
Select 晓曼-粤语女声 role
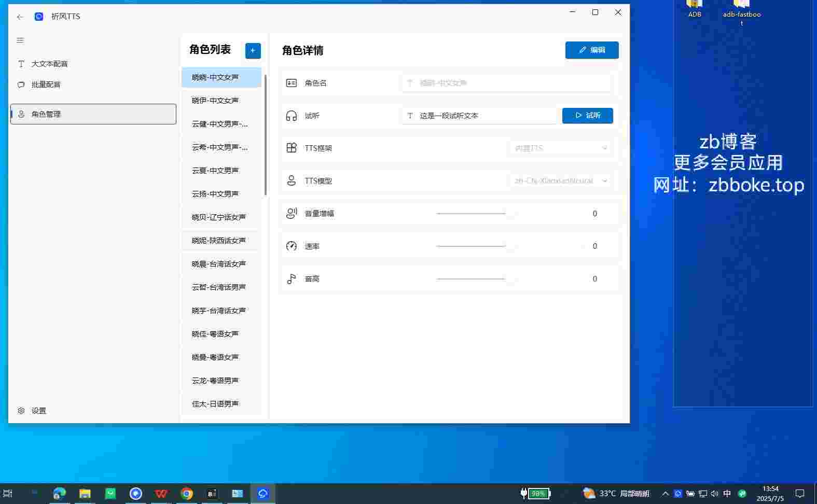(x=221, y=357)
